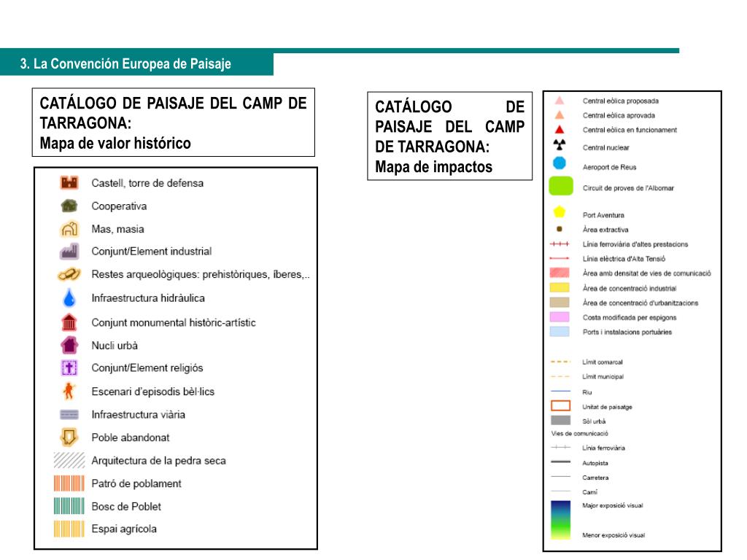Click the 'Poble abandonat' label
Screen dimensions: 747x560
tap(131, 437)
